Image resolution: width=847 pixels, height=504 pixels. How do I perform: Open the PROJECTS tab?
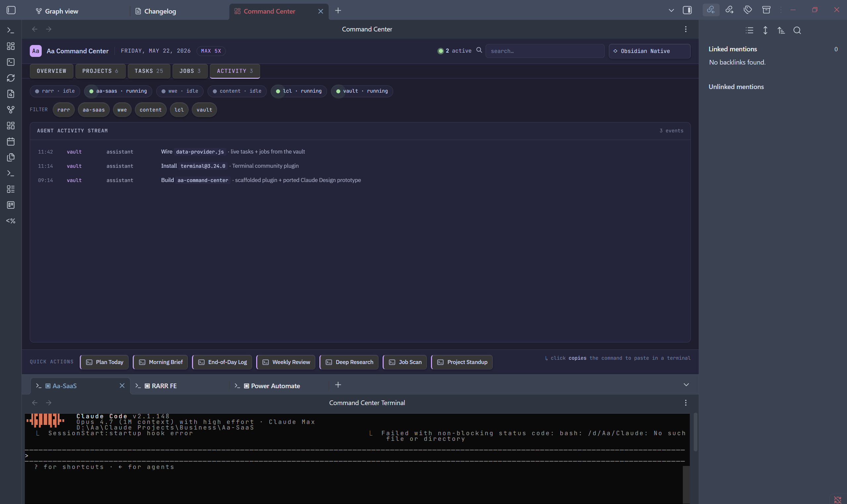click(100, 71)
